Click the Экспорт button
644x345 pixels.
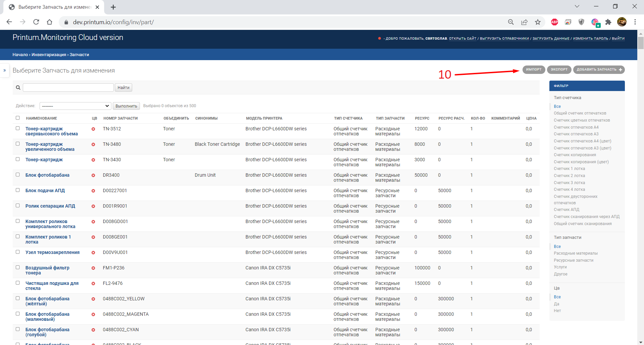point(559,70)
